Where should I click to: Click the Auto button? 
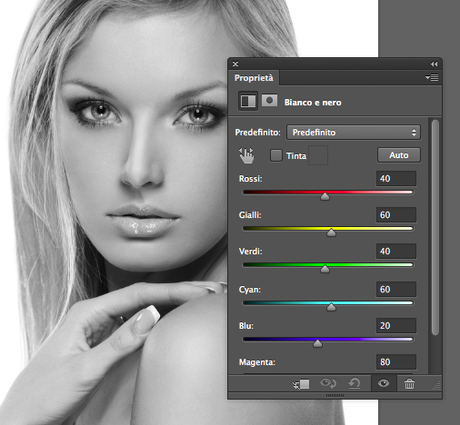pyautogui.click(x=399, y=155)
